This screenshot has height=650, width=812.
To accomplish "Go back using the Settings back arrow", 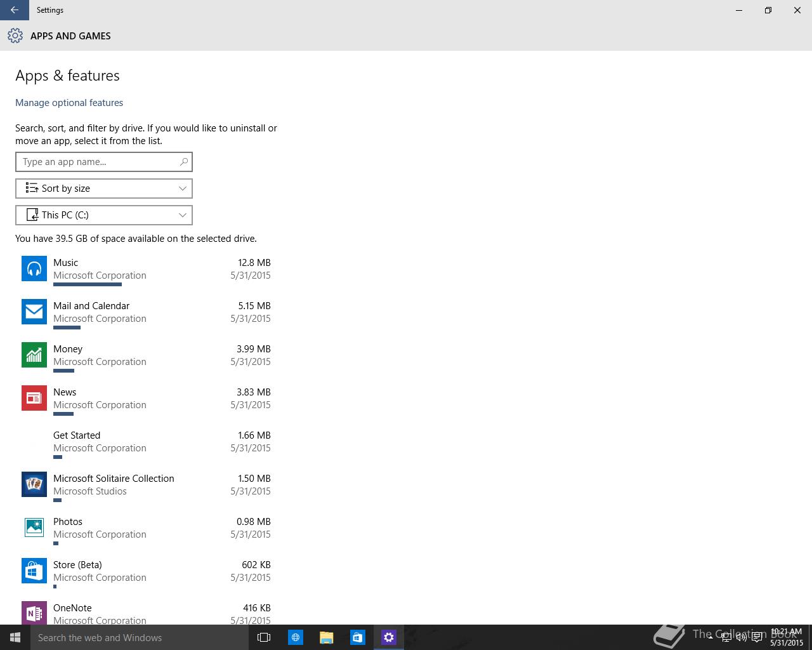I will (x=14, y=10).
